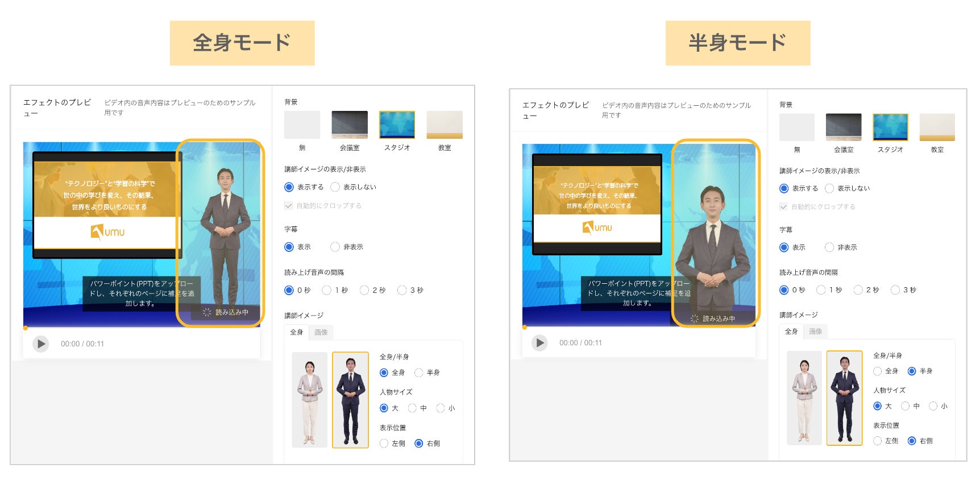Viewport: 980px width, 480px height.
Task: Select 半身 body radio in 半身モード panel
Action: [912, 371]
